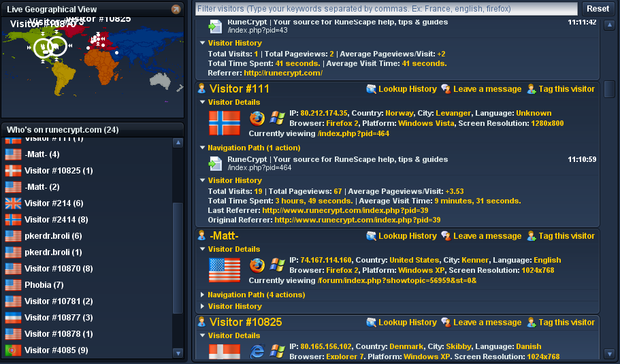Click the visitor list scroll down arrow
This screenshot has height=364, width=620.
[178, 353]
